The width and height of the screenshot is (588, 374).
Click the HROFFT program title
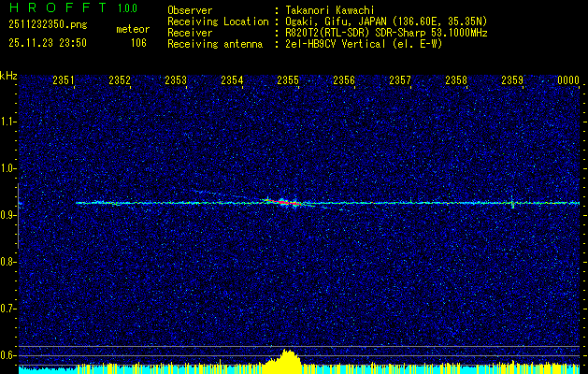click(x=59, y=7)
